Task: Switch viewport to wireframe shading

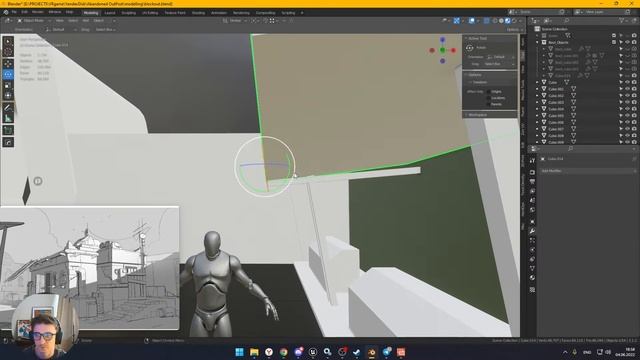Action: pos(495,20)
